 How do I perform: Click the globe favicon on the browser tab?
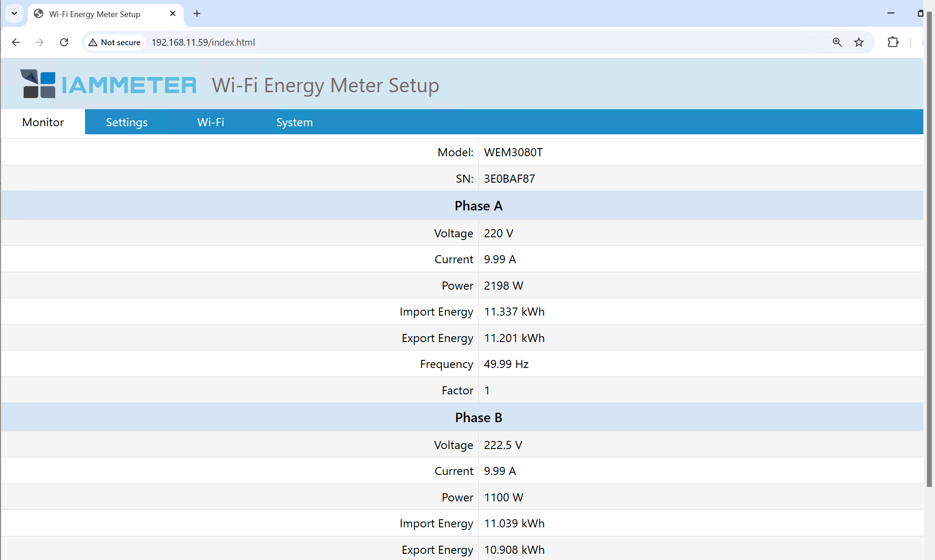pyautogui.click(x=39, y=14)
